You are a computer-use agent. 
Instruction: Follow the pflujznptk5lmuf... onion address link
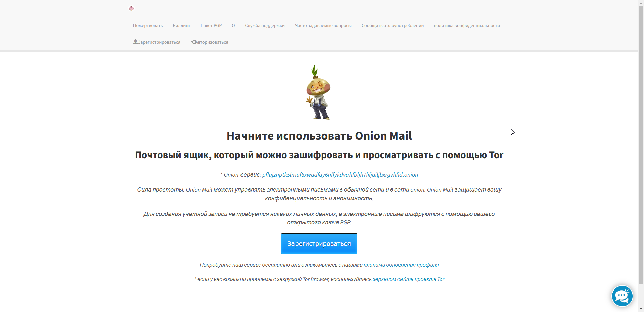(x=340, y=175)
